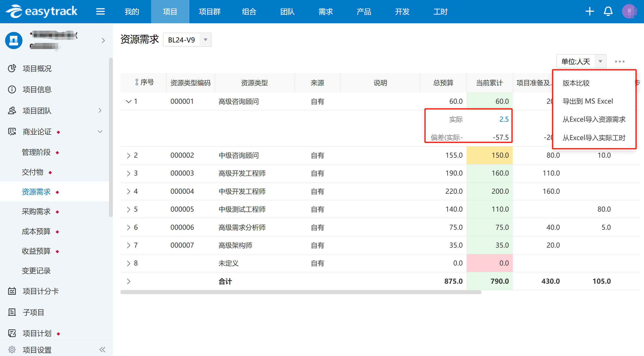
Task: Click the hamburger menu icon
Action: (x=100, y=12)
